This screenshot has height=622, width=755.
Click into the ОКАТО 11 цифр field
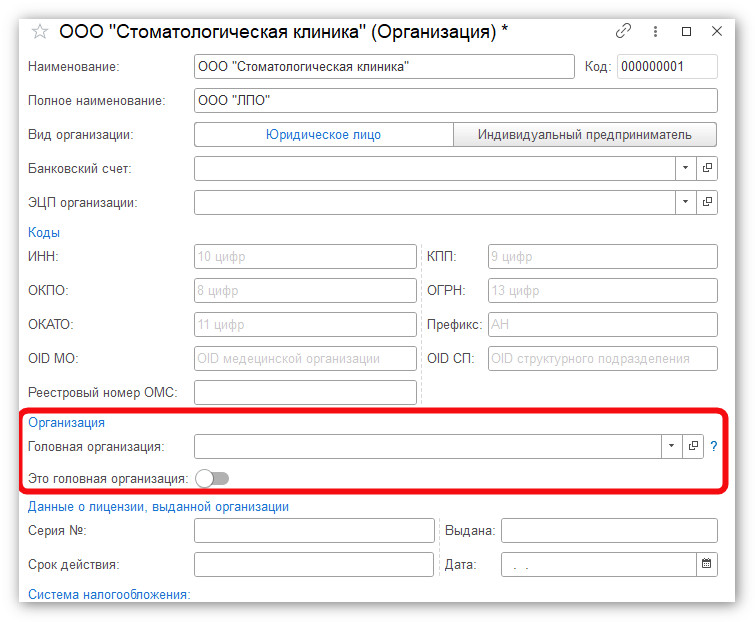[x=305, y=324]
